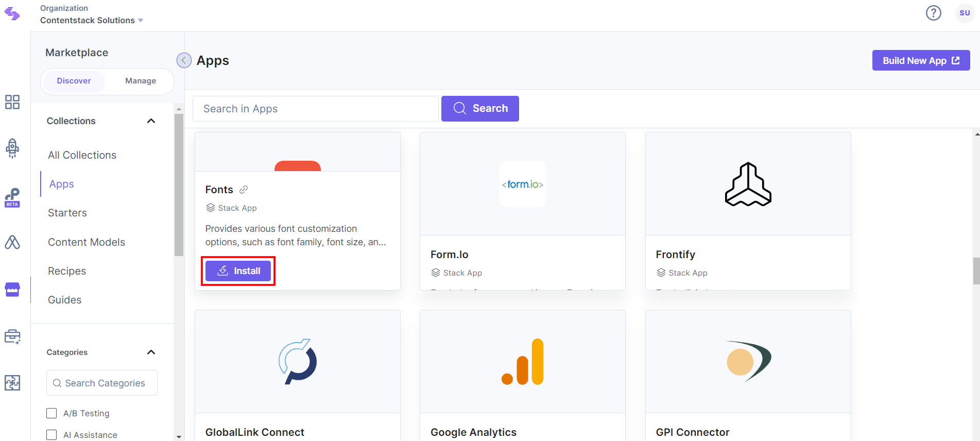The width and height of the screenshot is (980, 441).
Task: Switch to the Manage tab
Action: (x=141, y=81)
